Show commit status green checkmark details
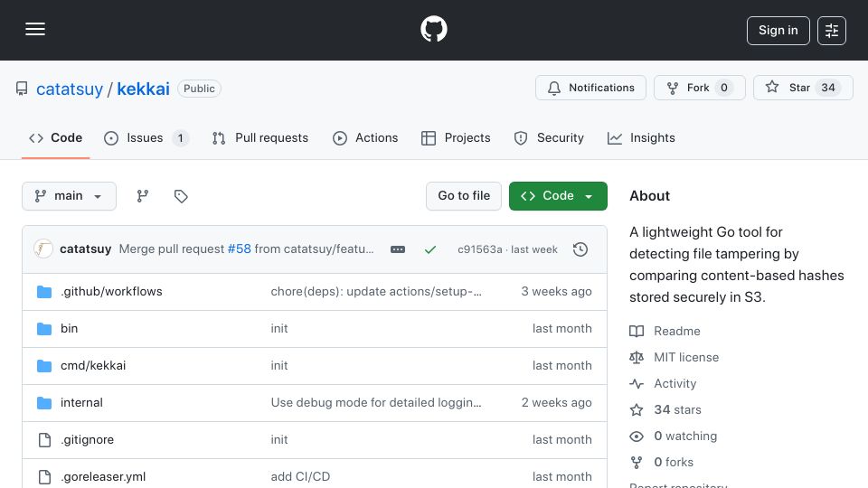868x488 pixels. coord(430,249)
